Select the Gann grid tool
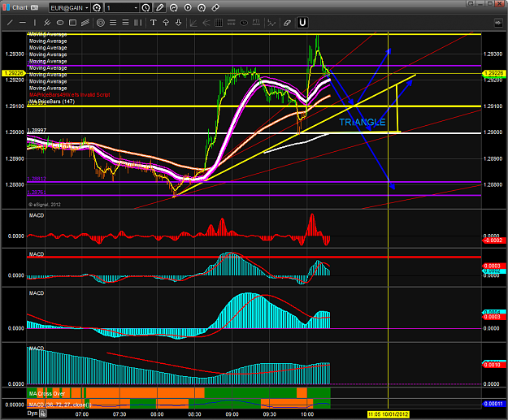Viewport: 508px width, 420px height. [x=219, y=23]
